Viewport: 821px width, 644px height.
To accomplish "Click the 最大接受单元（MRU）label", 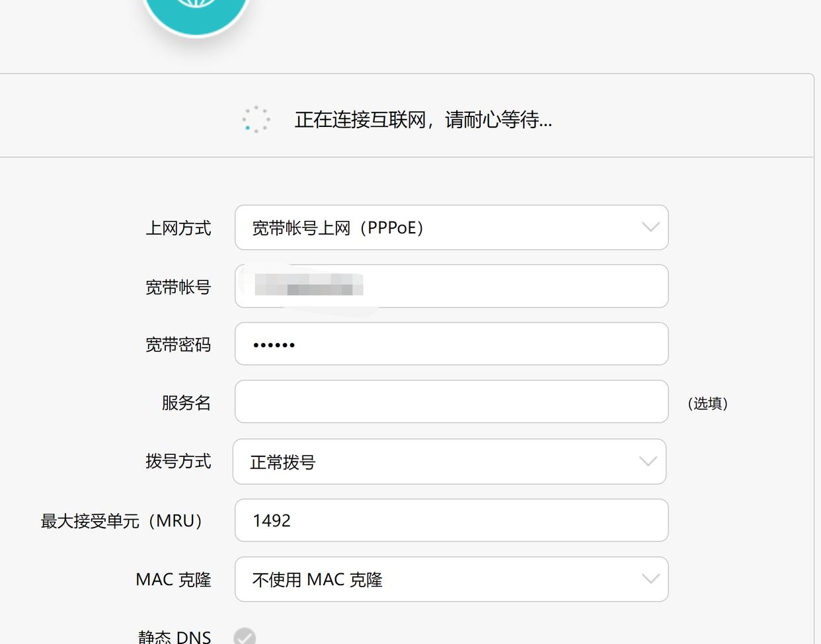I will [122, 520].
